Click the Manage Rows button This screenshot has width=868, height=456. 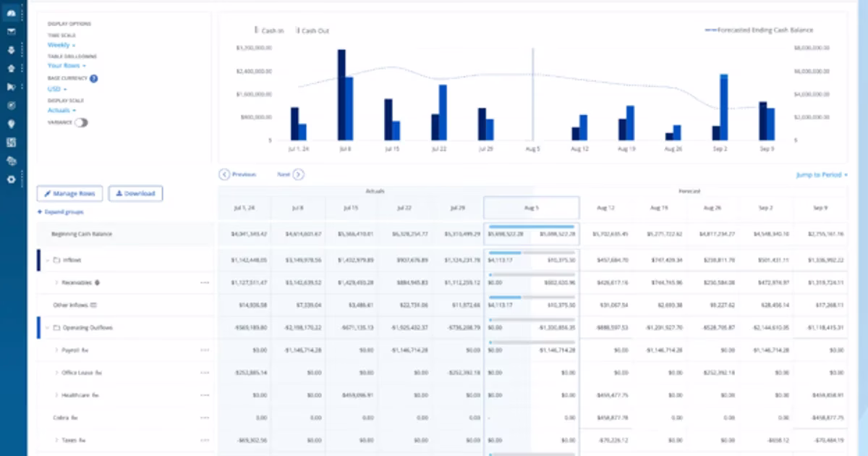pyautogui.click(x=69, y=193)
